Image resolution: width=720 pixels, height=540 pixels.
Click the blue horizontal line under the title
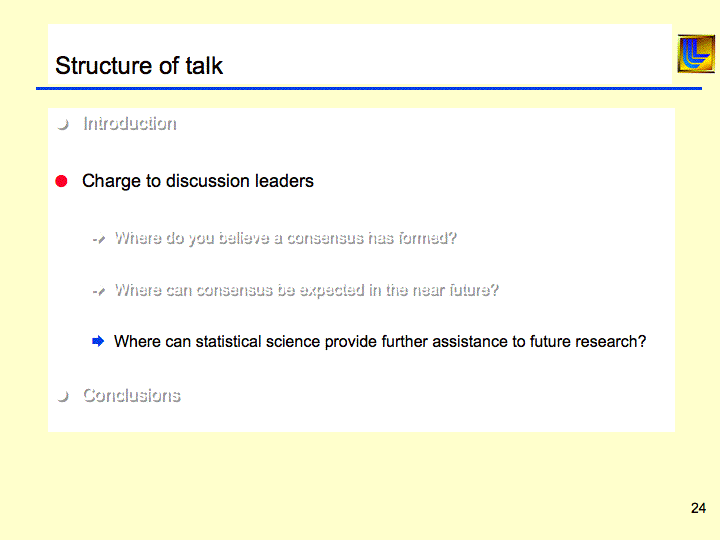(x=368, y=89)
